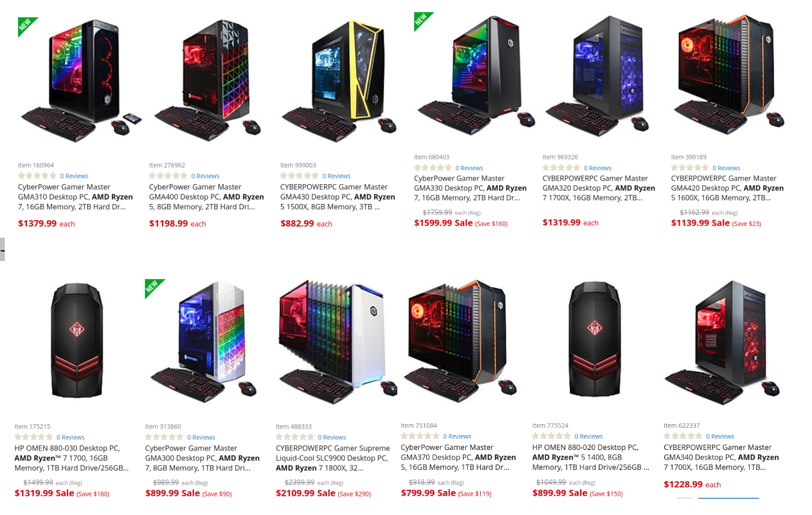Open CYBERPOWERPC Gamer Master GMA340 title link
The height and width of the screenshot is (515, 812).
pyautogui.click(x=722, y=457)
